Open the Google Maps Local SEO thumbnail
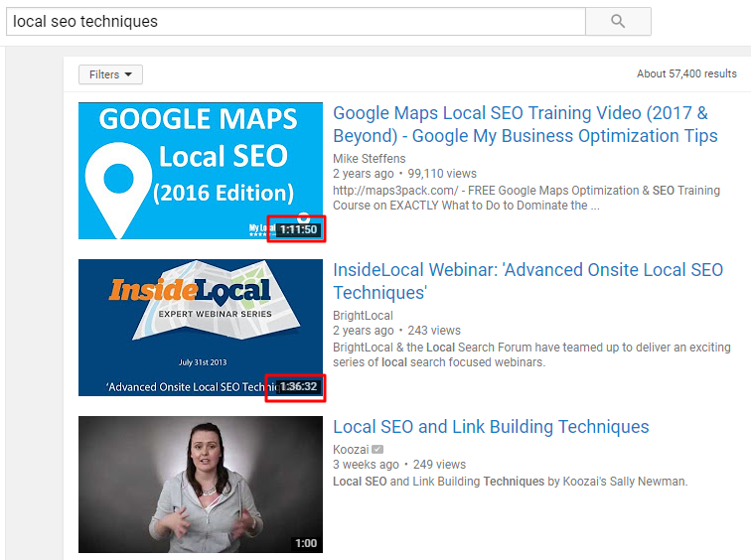This screenshot has height=560, width=751. pos(201,171)
